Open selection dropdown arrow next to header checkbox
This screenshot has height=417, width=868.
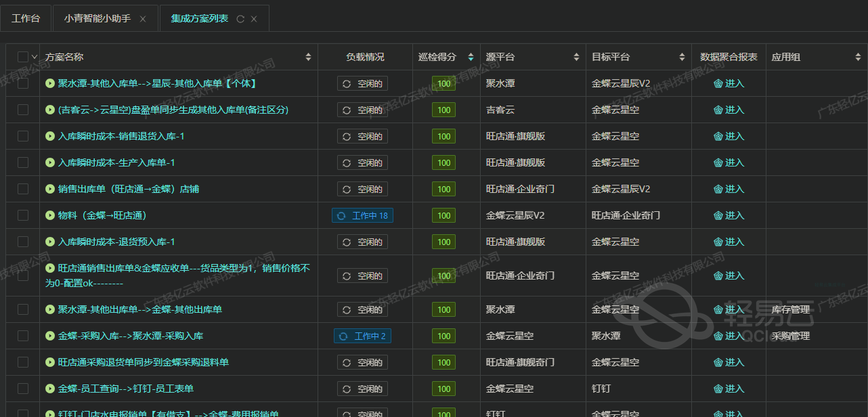(35, 57)
